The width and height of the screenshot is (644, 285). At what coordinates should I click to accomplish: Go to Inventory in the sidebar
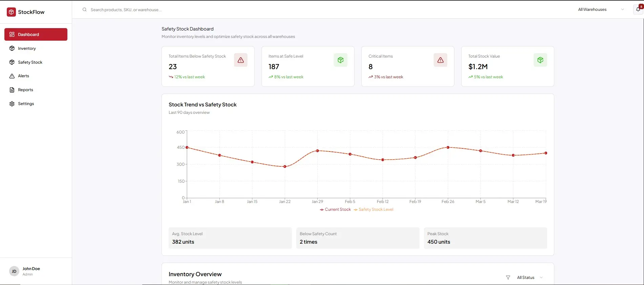(27, 48)
